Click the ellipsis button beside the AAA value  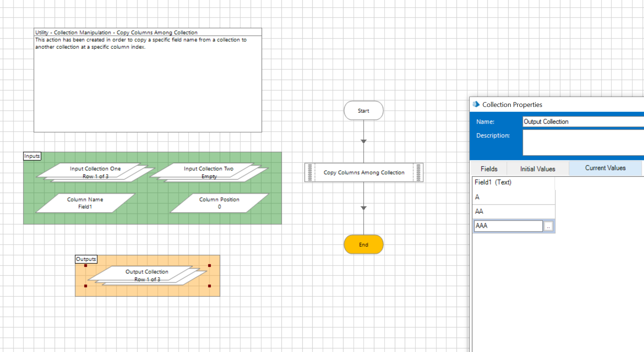click(548, 226)
